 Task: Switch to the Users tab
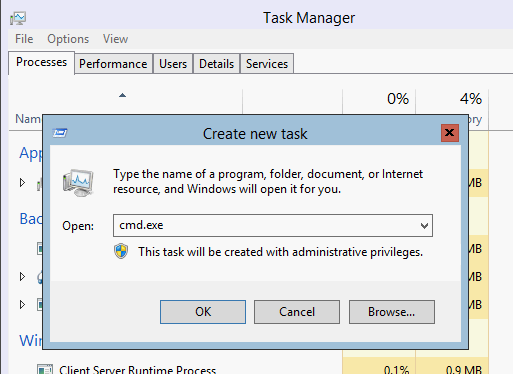coord(173,64)
